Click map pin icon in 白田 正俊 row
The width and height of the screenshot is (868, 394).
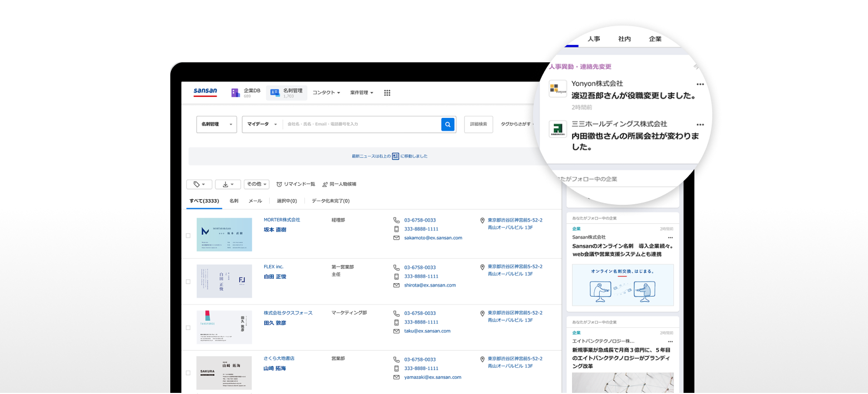482,267
